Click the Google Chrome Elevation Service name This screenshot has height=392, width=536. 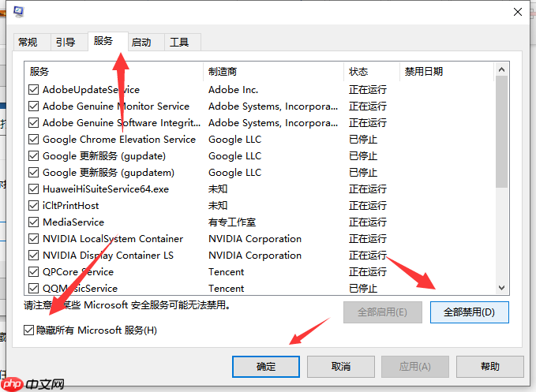click(x=119, y=140)
